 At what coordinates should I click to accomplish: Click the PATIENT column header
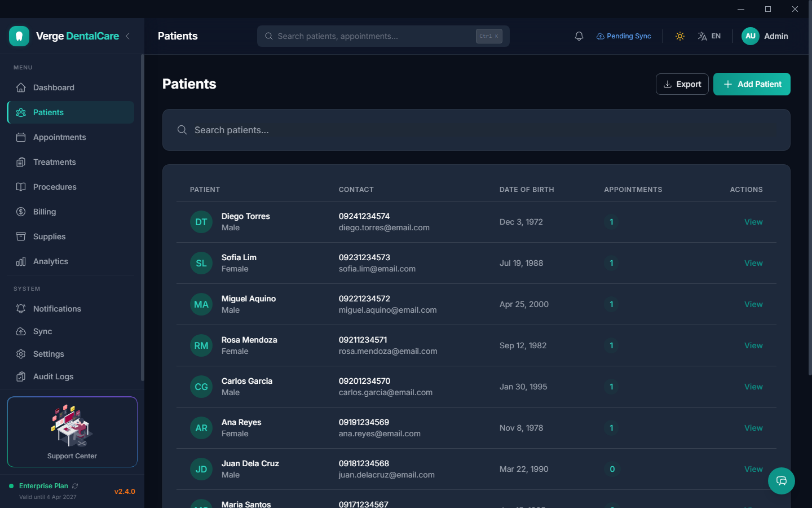[205, 190]
